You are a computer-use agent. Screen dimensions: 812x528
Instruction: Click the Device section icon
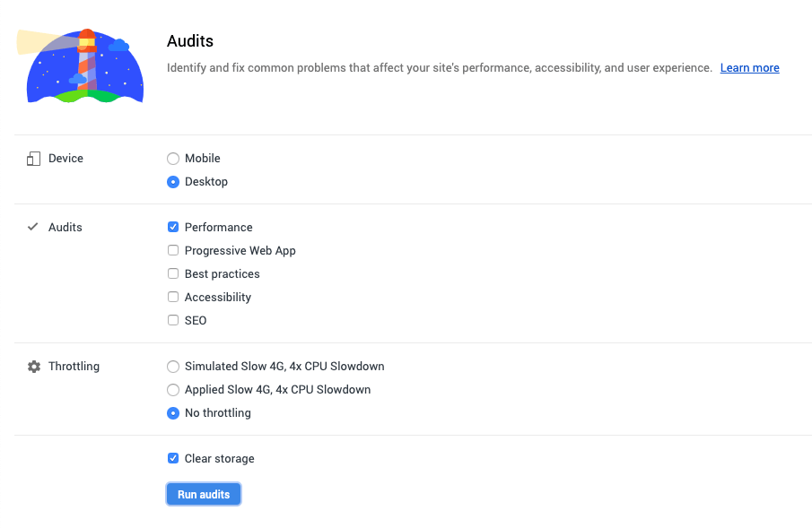click(32, 158)
